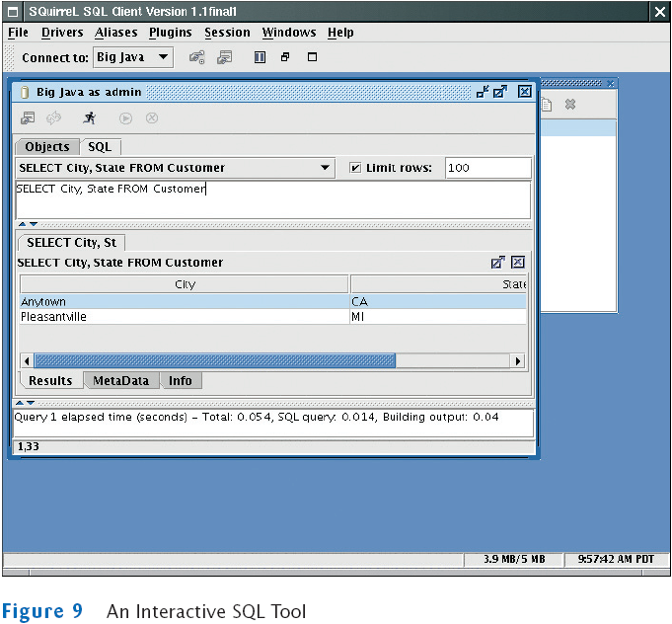
Task: Switch to the Objects tab
Action: tap(47, 147)
